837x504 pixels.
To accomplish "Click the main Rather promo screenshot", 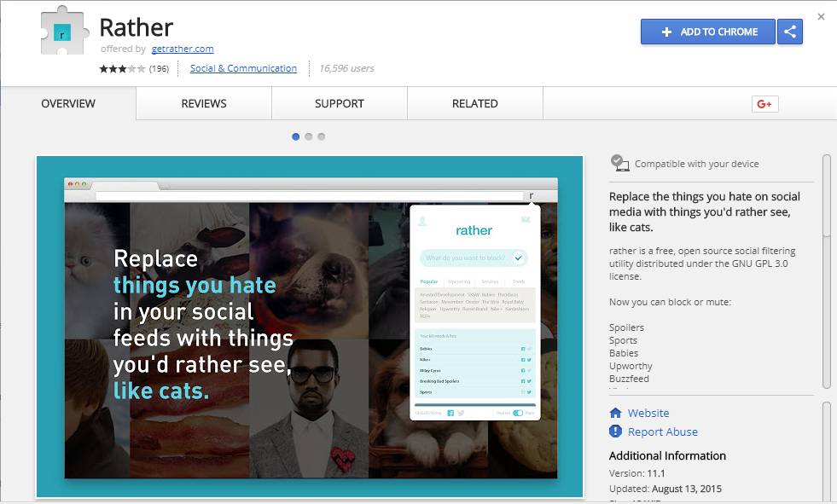I will coord(310,327).
